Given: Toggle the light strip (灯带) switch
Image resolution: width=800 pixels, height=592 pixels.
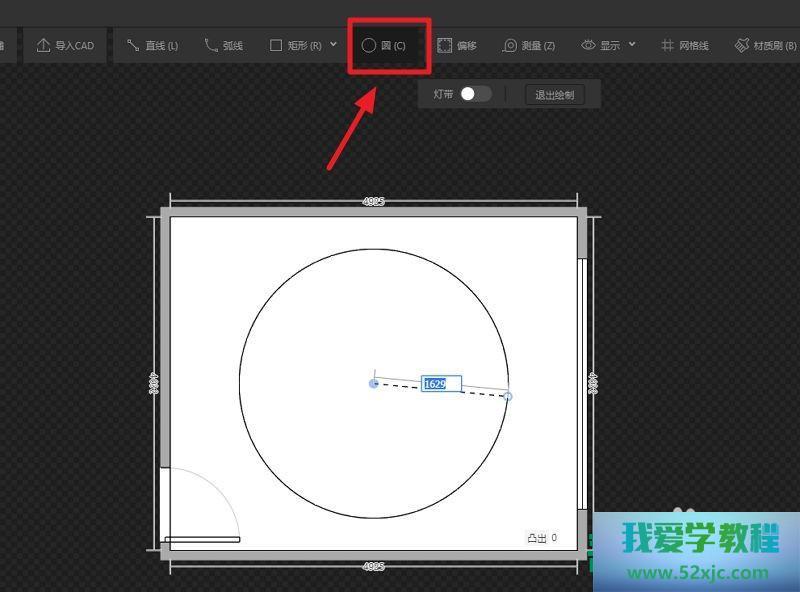Looking at the screenshot, I should point(475,94).
